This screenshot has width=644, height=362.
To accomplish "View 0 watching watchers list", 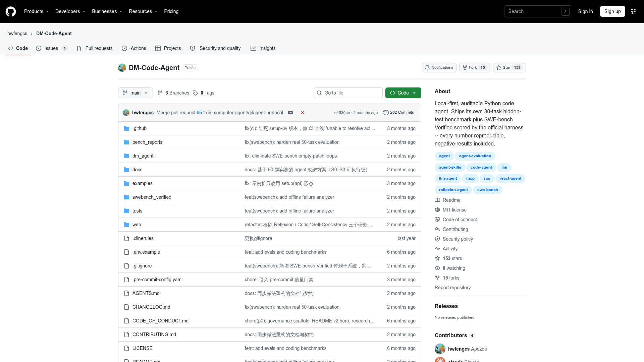I will pos(450,268).
